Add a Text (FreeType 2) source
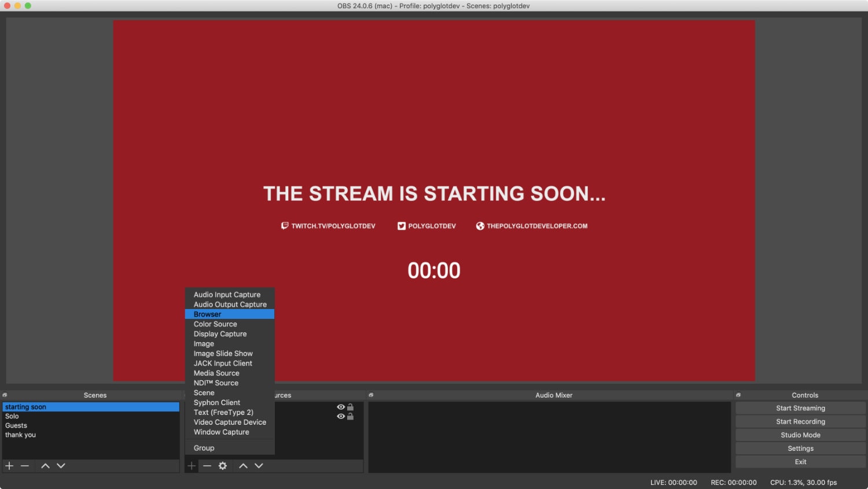This screenshot has height=489, width=868. (x=230, y=413)
